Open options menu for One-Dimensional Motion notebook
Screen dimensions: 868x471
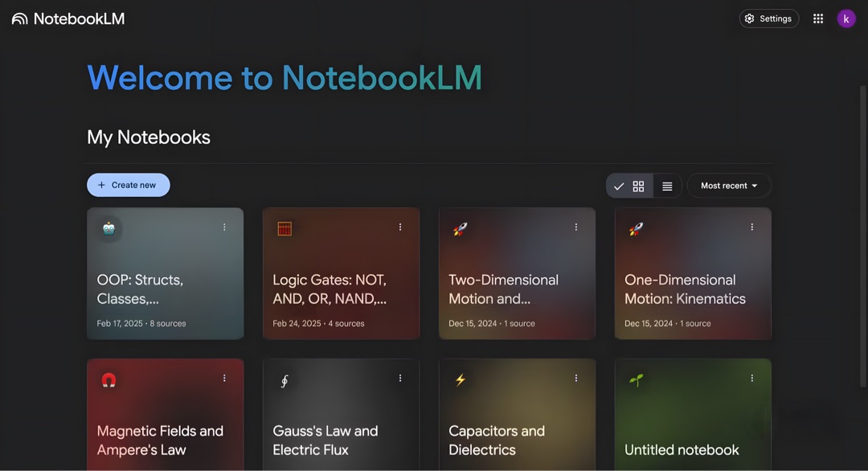(752, 227)
